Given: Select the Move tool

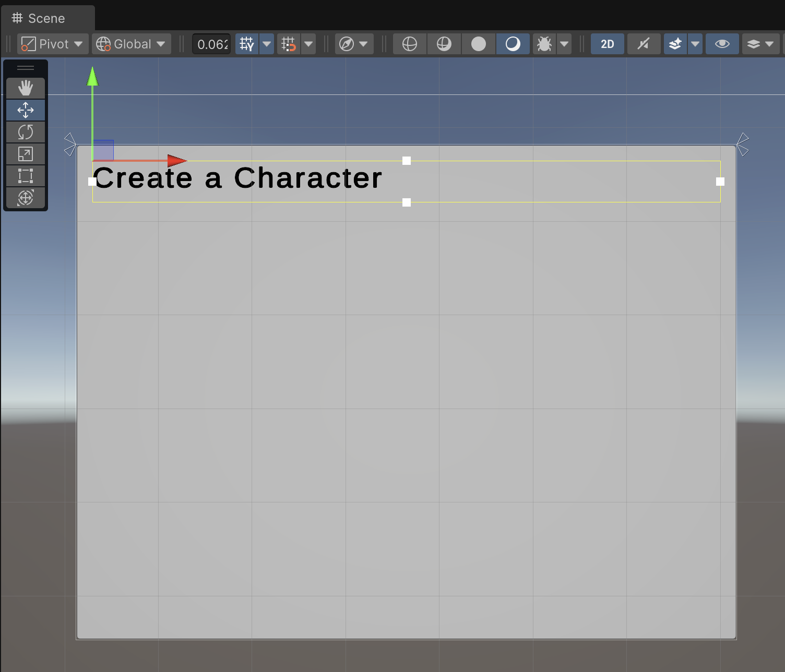Looking at the screenshot, I should click(25, 110).
